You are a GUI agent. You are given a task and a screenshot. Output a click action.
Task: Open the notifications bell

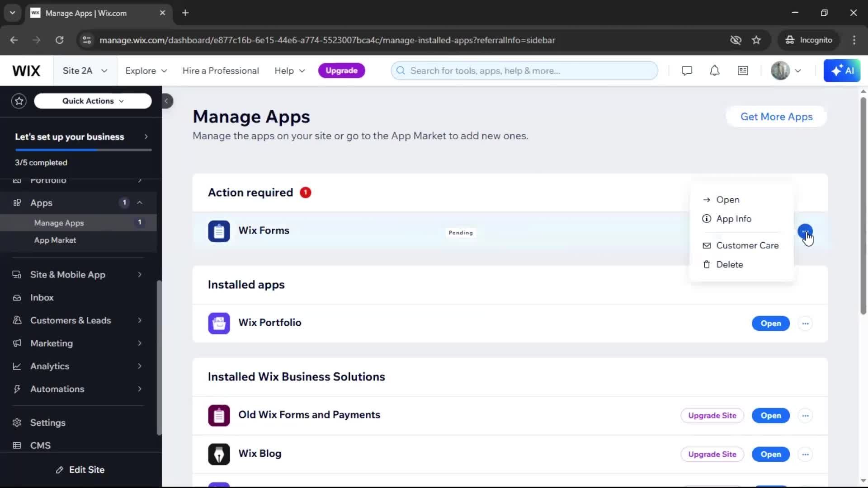(x=714, y=71)
